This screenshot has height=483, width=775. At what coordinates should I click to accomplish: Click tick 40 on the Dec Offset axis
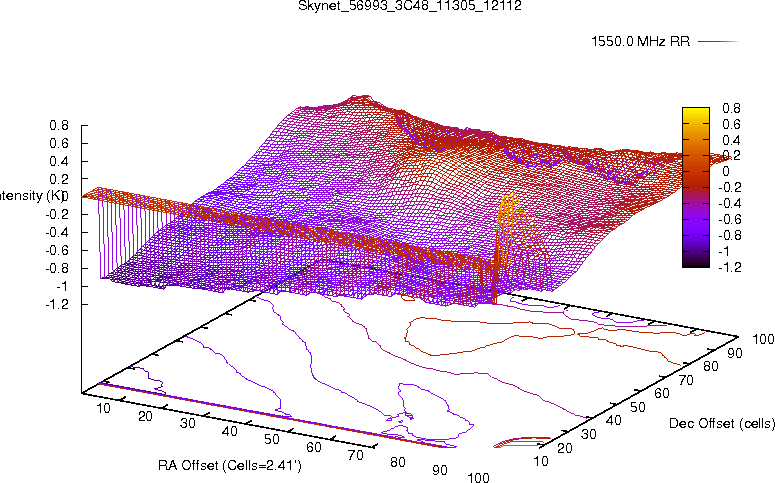(x=613, y=420)
